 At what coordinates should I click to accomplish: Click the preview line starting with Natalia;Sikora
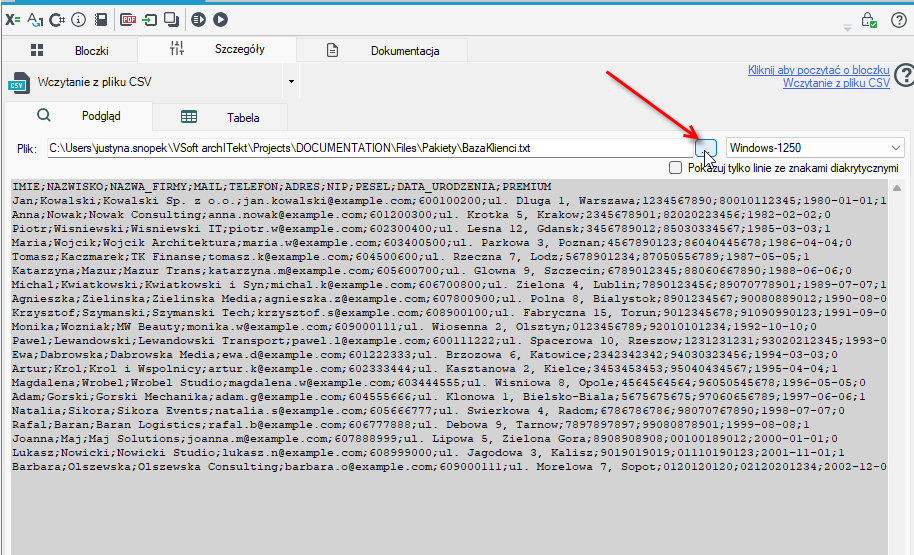click(x=428, y=410)
